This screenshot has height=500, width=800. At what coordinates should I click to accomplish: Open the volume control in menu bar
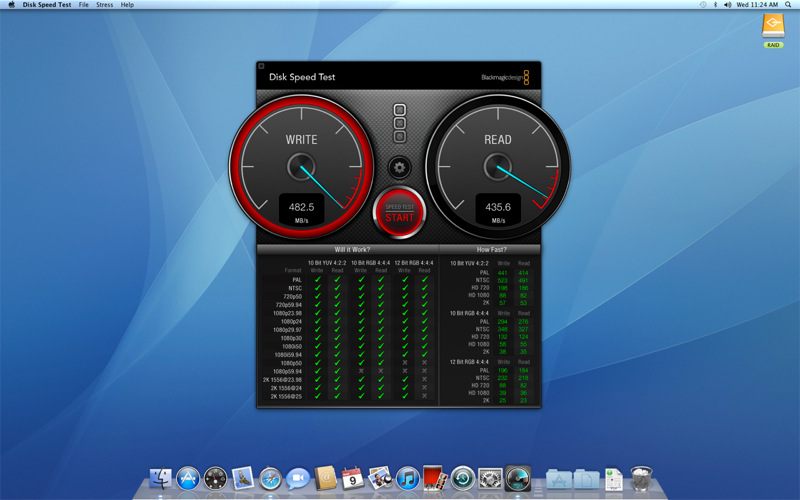point(726,5)
